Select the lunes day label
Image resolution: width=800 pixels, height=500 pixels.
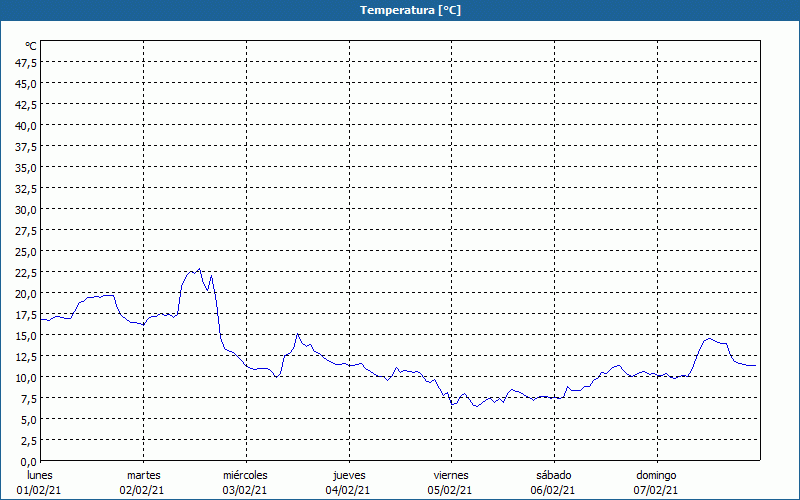pos(40,475)
